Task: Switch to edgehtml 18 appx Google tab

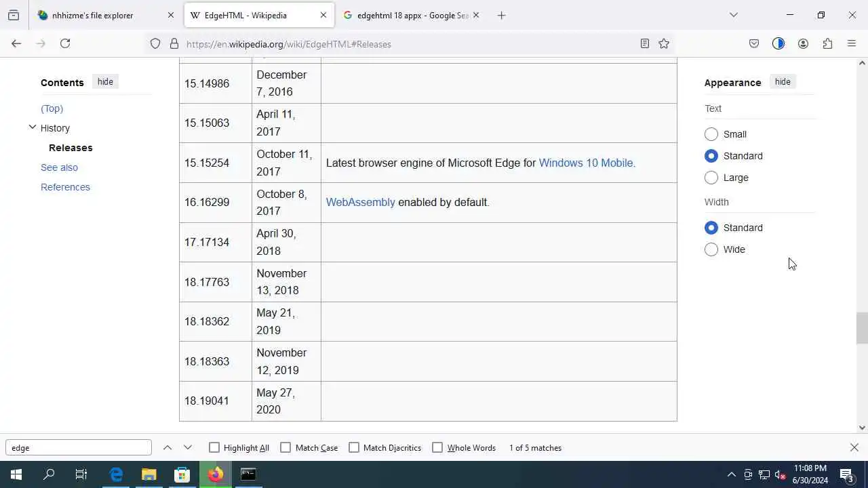Action: point(410,15)
